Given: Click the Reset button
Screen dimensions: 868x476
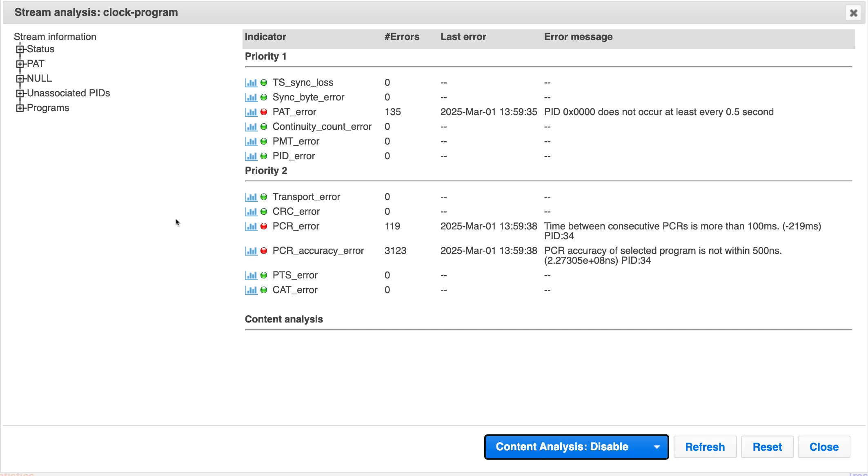Looking at the screenshot, I should 767,447.
